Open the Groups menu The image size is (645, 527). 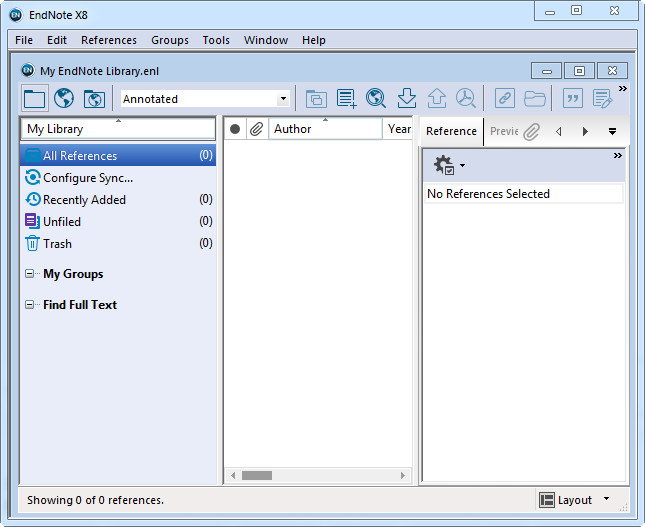coord(170,40)
